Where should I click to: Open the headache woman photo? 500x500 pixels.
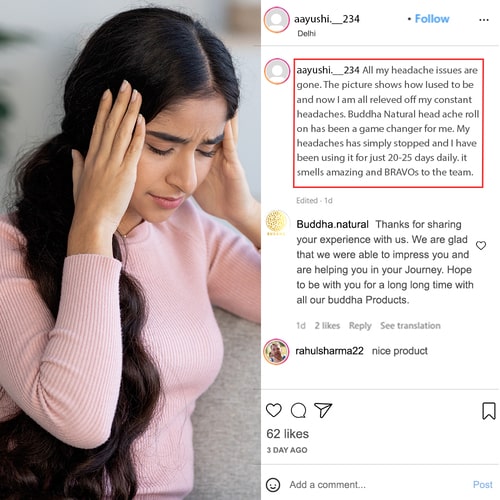pos(130,250)
